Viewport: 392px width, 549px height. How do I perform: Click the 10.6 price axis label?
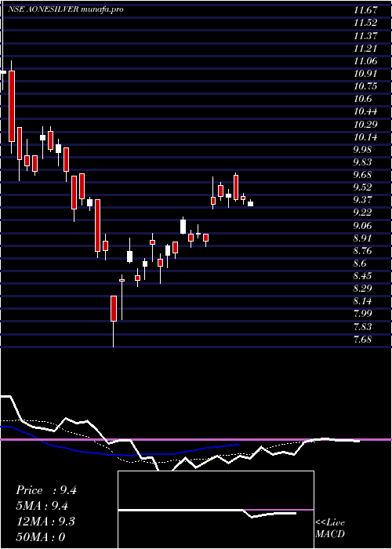pyautogui.click(x=362, y=99)
